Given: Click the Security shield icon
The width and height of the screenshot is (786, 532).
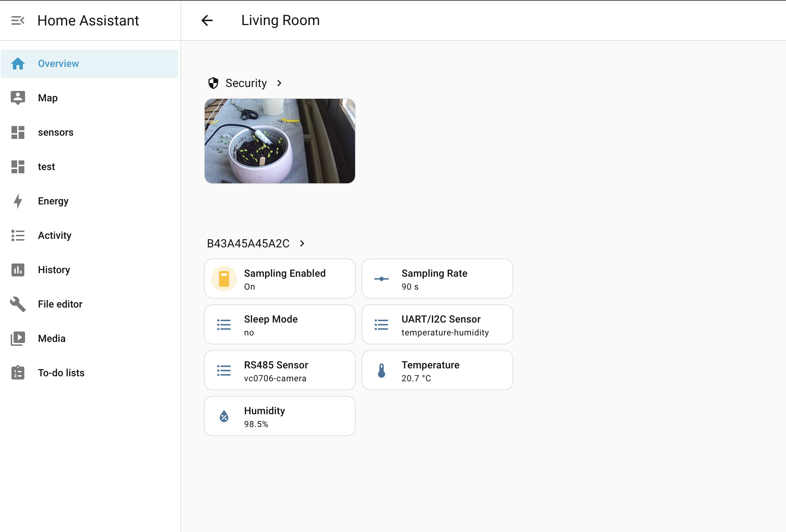Looking at the screenshot, I should [213, 83].
